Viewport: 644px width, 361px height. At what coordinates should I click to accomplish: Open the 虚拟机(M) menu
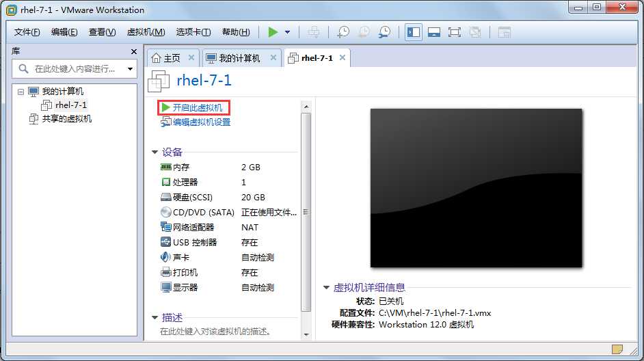point(146,32)
